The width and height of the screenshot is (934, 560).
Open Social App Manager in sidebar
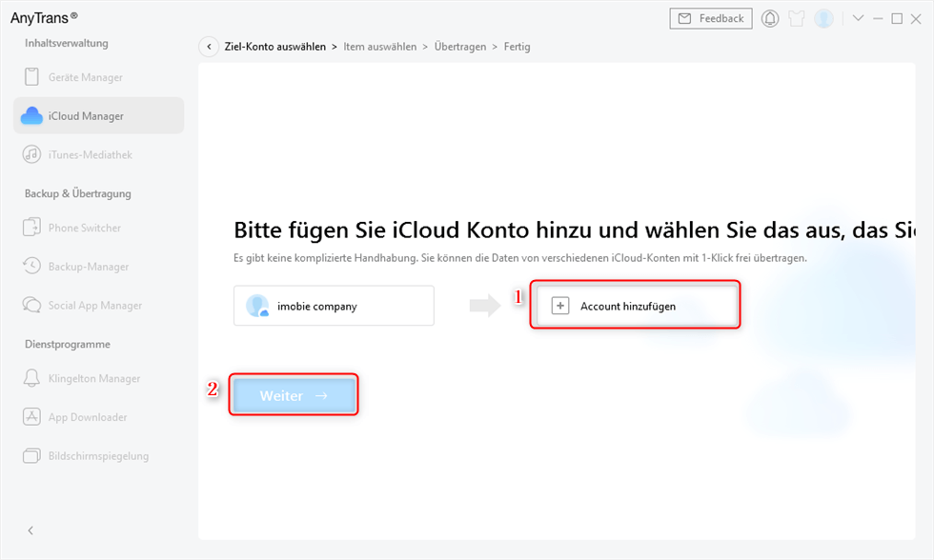[98, 305]
